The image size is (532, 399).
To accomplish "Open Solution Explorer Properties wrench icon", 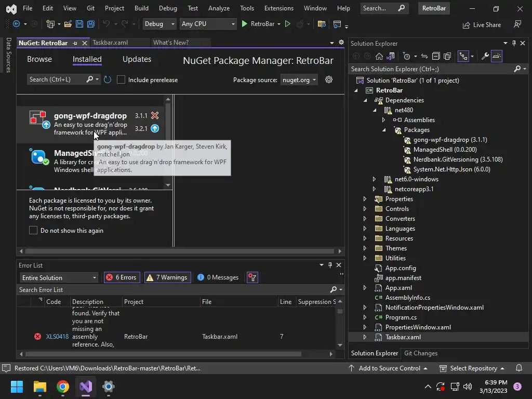I will [485, 56].
